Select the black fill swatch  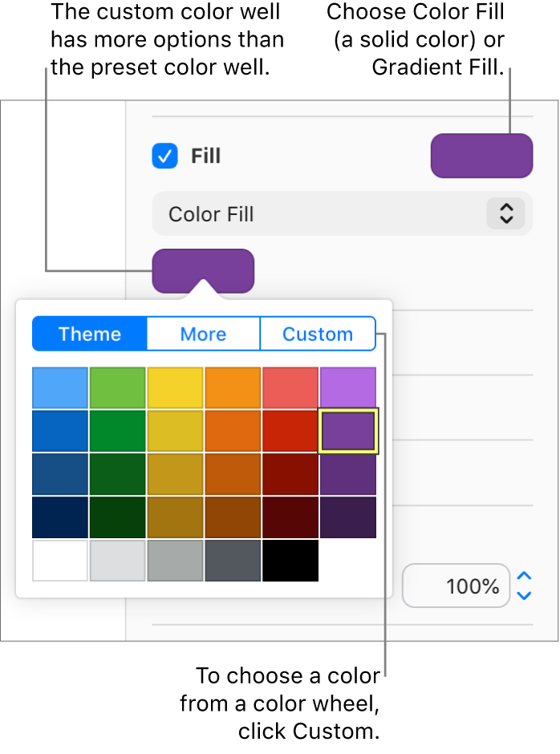(290, 561)
